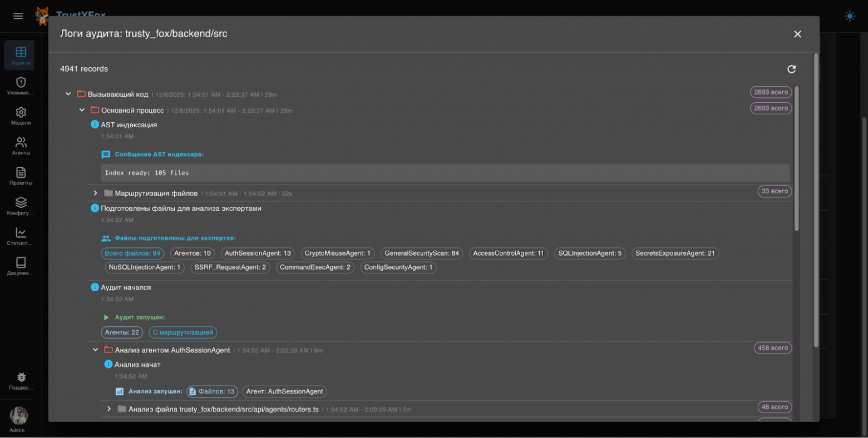Click the TrustYFox fox logo
The image size is (868, 438).
coord(41,16)
